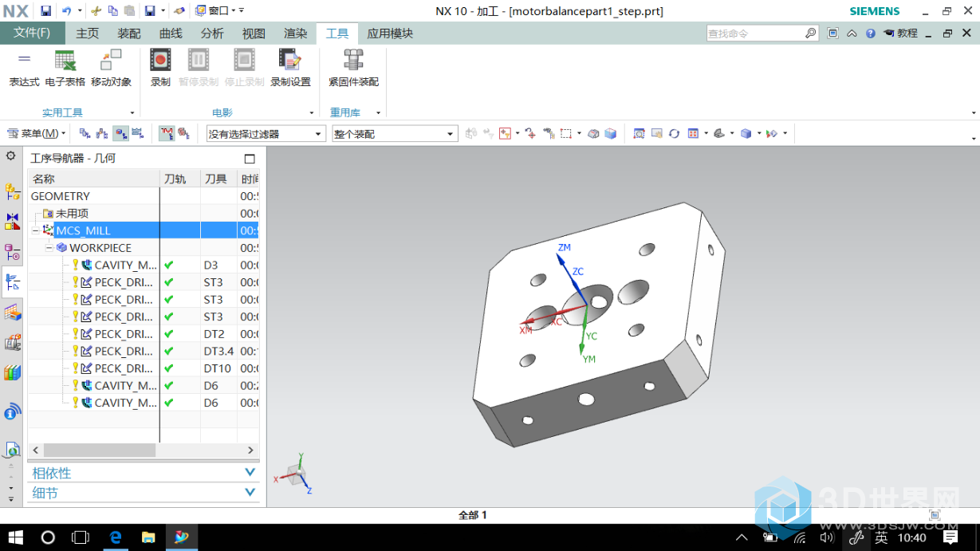
Task: Maximize the 工序导航器 panel
Action: click(x=250, y=159)
